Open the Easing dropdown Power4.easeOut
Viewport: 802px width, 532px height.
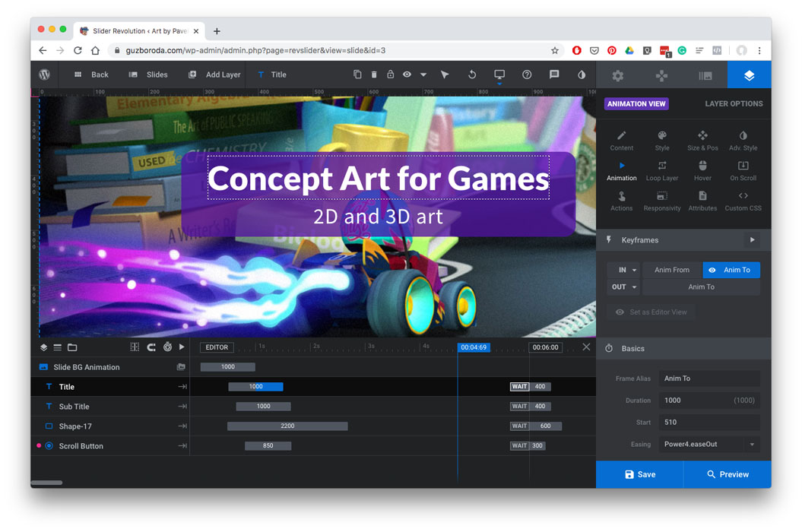point(709,445)
